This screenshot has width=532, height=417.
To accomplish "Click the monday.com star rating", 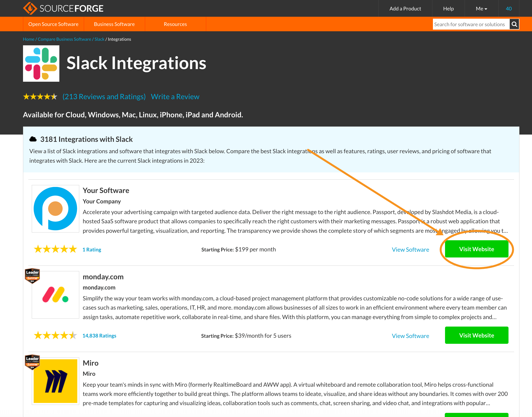I will click(x=55, y=336).
